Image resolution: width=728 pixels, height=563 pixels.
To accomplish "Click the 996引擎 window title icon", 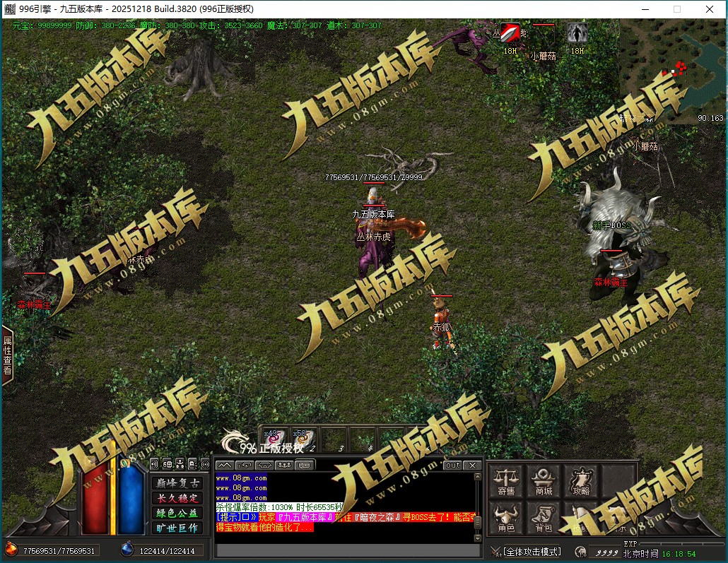I will tap(10, 8).
